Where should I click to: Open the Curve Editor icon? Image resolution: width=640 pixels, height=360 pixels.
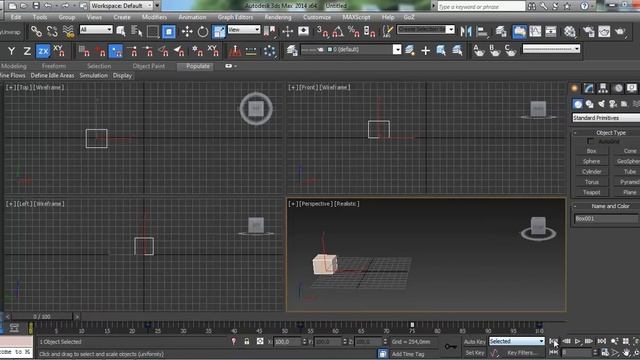[x=535, y=31]
